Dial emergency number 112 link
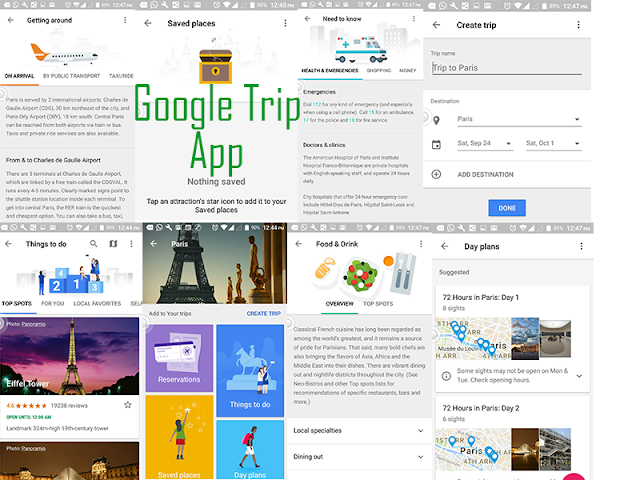This screenshot has height=480, width=640. point(317,104)
